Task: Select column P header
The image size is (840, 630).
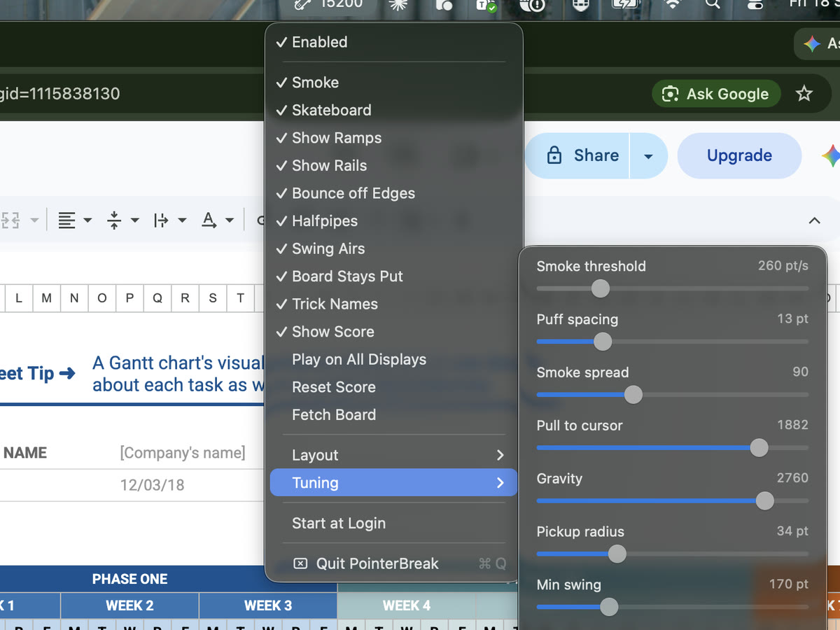Action: pyautogui.click(x=129, y=298)
